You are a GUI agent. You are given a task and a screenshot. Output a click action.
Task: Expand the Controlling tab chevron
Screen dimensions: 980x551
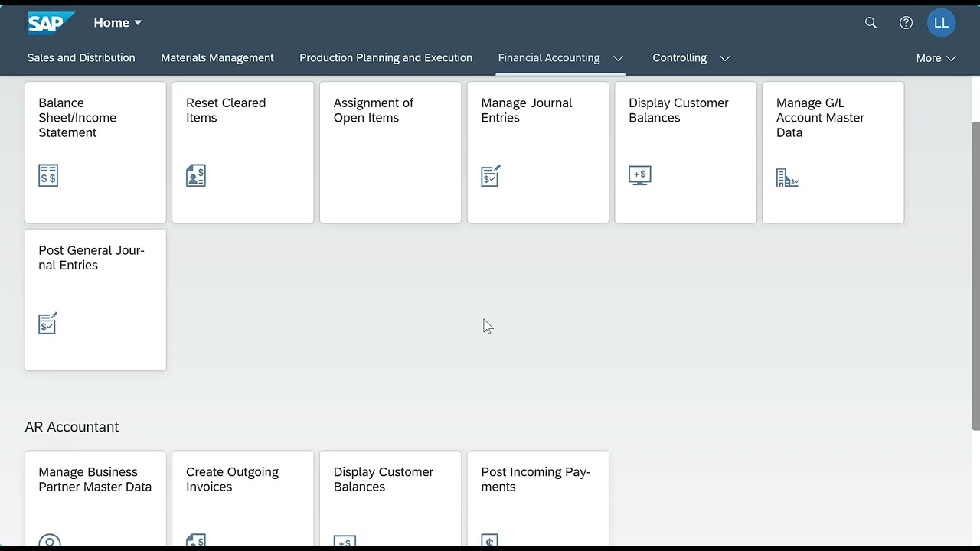click(x=725, y=58)
